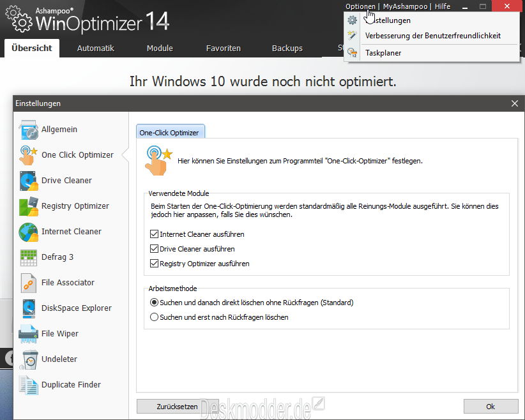Screen dimensions: 525x420
Task: Select File Wiper label in settings list
Action: point(60,334)
